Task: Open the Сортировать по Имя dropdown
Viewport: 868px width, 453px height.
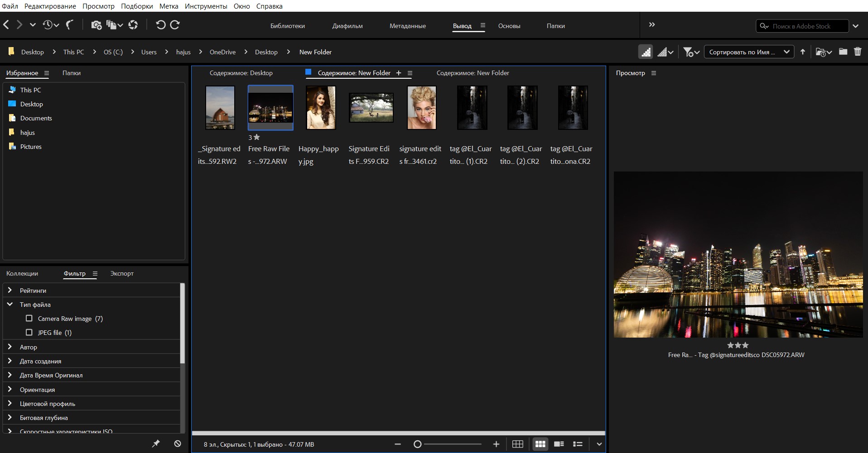Action: [748, 52]
